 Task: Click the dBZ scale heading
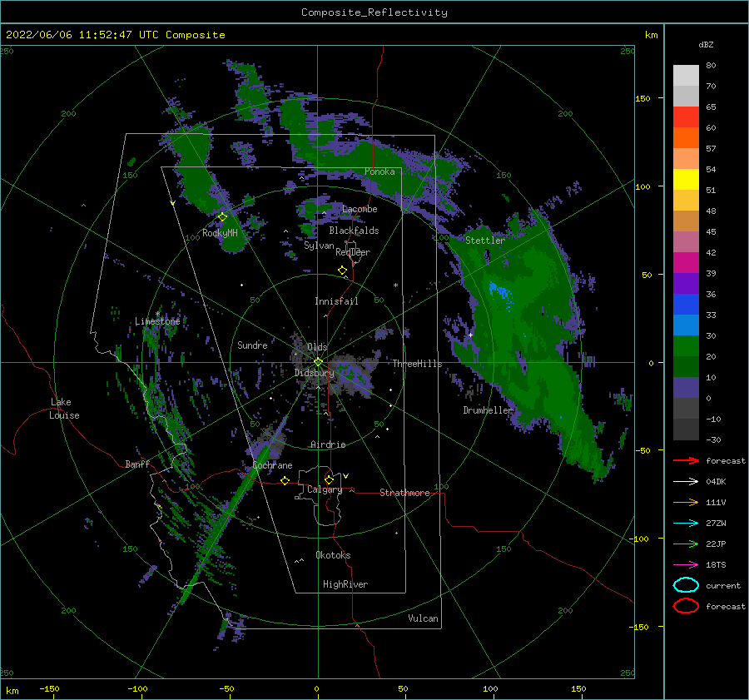[706, 44]
